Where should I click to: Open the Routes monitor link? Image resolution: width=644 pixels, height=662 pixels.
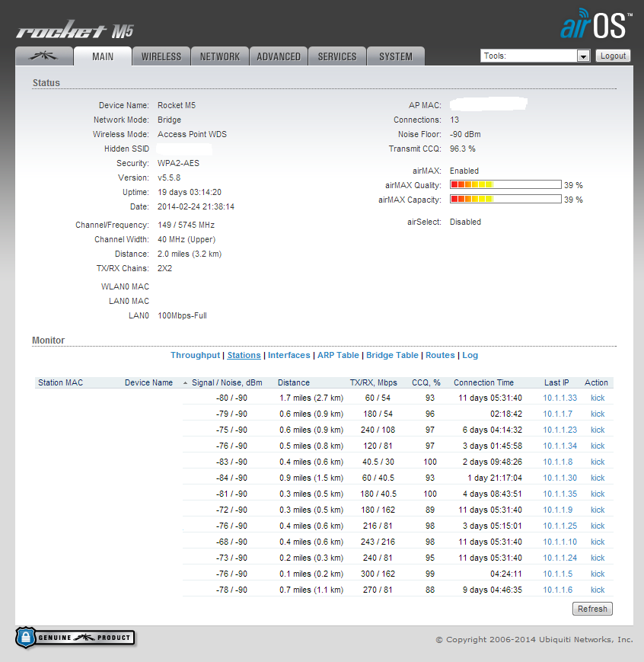point(440,355)
